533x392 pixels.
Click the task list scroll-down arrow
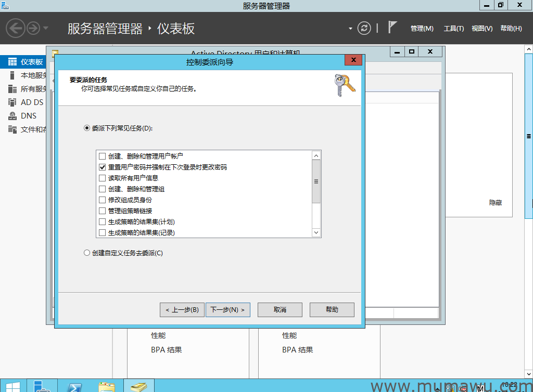point(316,232)
